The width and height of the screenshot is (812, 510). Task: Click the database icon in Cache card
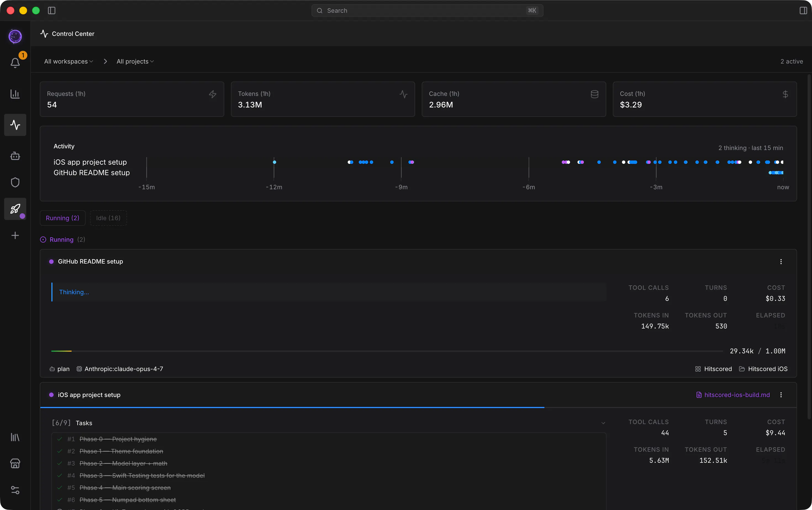coord(594,94)
